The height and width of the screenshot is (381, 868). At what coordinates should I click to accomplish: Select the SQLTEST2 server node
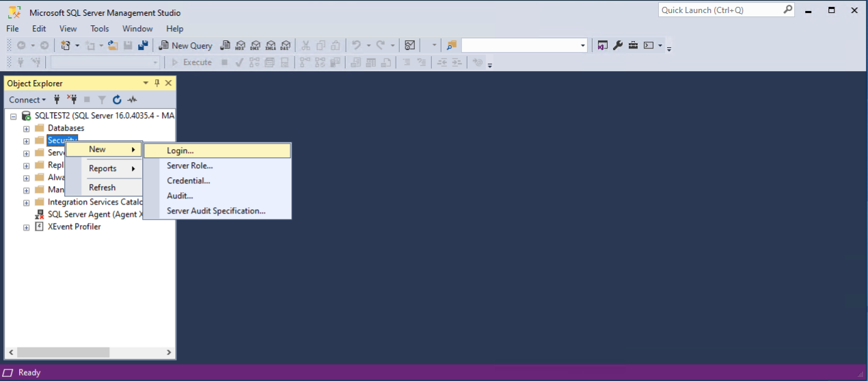point(105,116)
